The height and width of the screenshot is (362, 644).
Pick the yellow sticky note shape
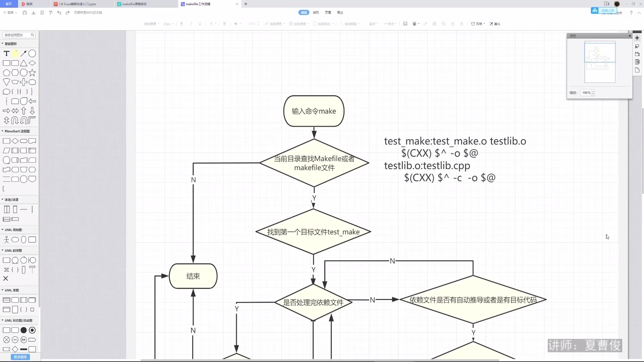tap(15, 54)
